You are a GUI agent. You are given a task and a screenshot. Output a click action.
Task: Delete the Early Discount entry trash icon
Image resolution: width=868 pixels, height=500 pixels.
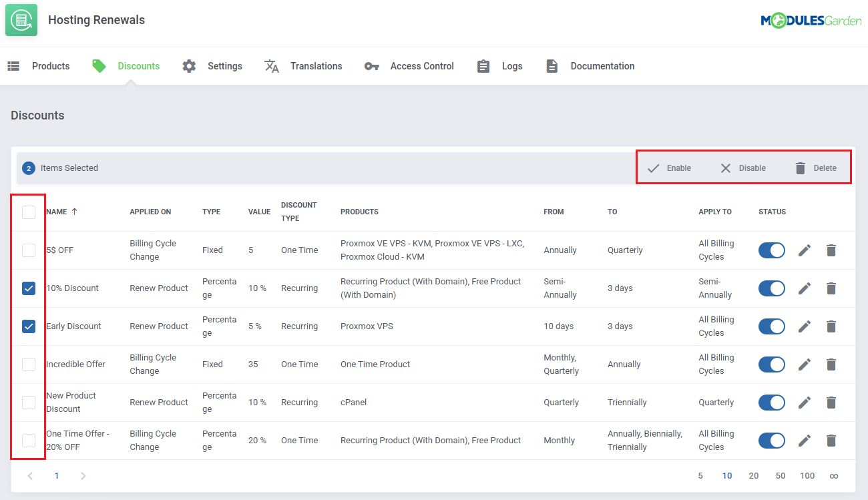click(831, 326)
